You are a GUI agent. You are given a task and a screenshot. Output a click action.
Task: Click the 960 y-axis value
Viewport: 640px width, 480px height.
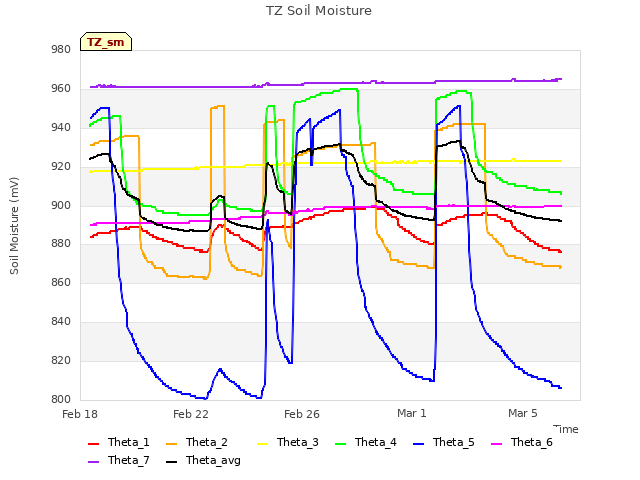click(x=61, y=89)
